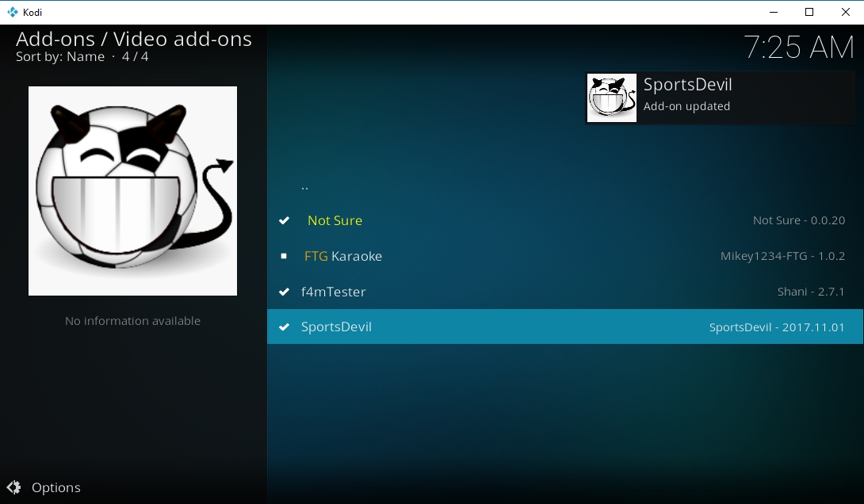Open the highlighted SportsDevil add-on
Image resolution: width=864 pixels, height=504 pixels.
pos(565,326)
